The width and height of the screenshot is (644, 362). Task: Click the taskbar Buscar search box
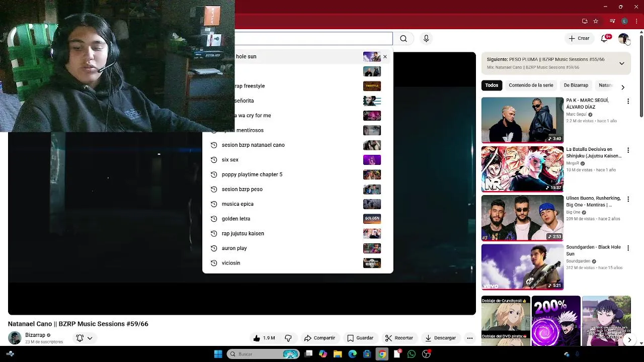(x=263, y=354)
